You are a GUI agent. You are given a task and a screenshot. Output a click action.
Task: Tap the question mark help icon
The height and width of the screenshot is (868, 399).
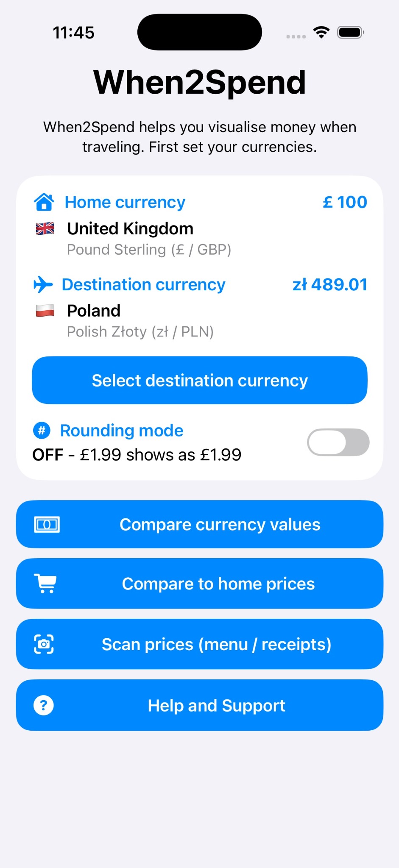(x=43, y=705)
